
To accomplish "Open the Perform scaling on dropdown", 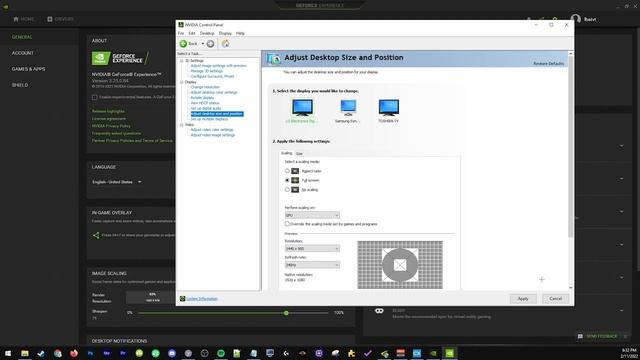I will click(312, 215).
